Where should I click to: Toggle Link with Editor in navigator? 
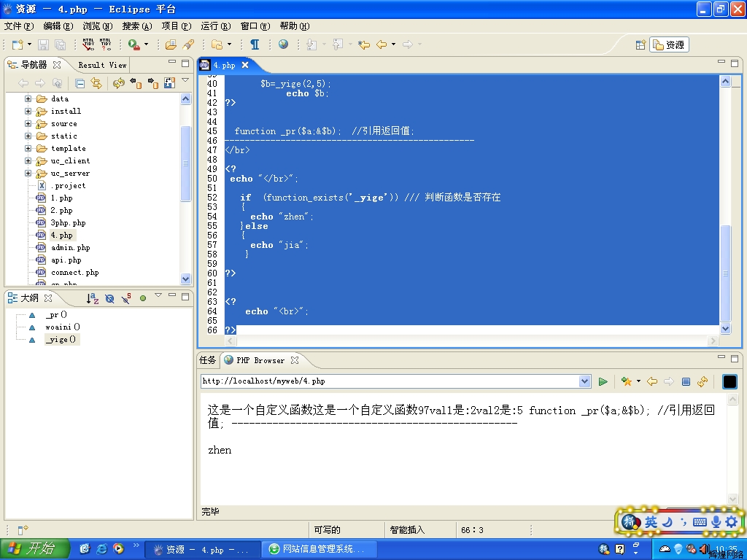coord(96,83)
